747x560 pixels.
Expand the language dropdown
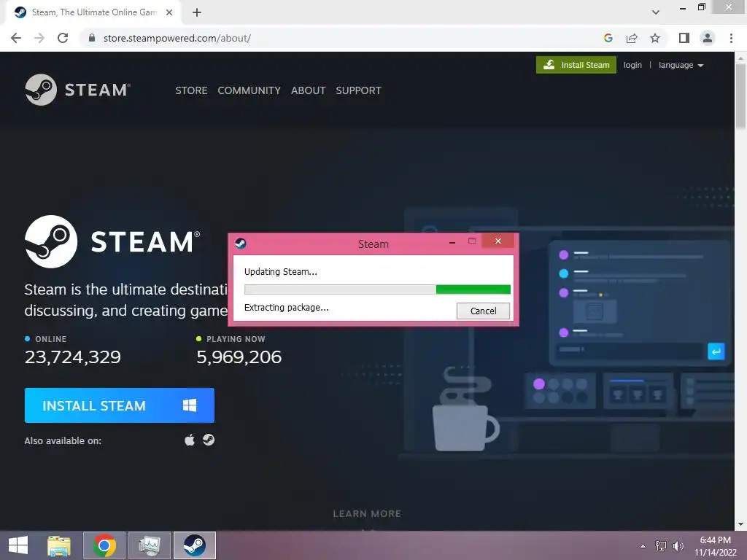click(x=681, y=65)
